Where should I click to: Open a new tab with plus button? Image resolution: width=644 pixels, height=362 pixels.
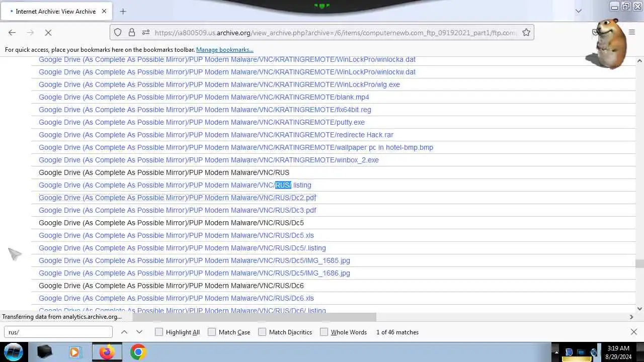pos(123,11)
